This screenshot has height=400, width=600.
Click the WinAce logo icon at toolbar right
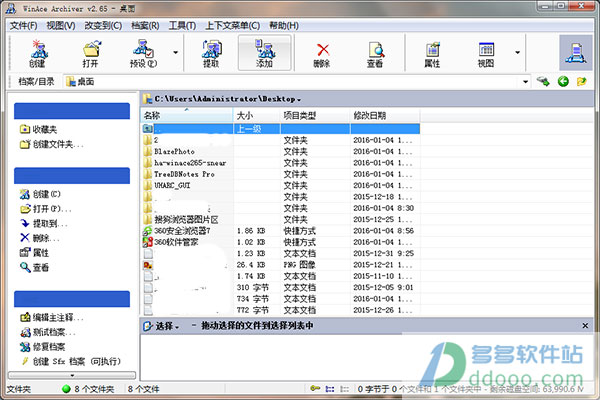tap(576, 53)
